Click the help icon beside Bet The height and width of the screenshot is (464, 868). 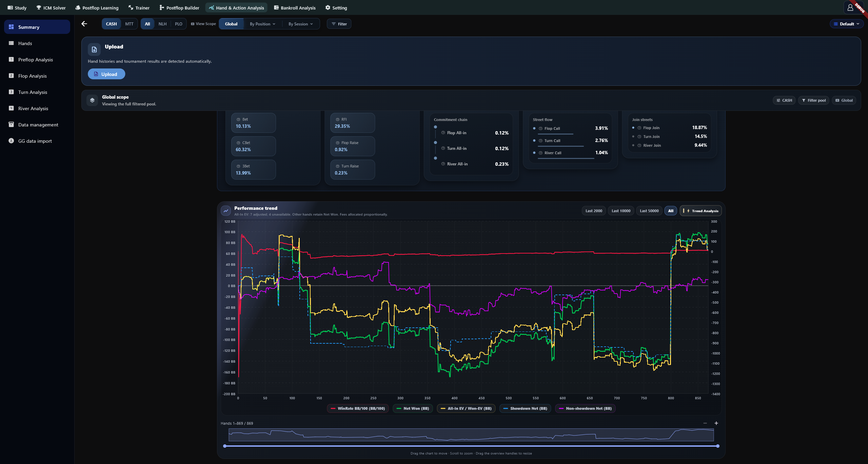238,120
